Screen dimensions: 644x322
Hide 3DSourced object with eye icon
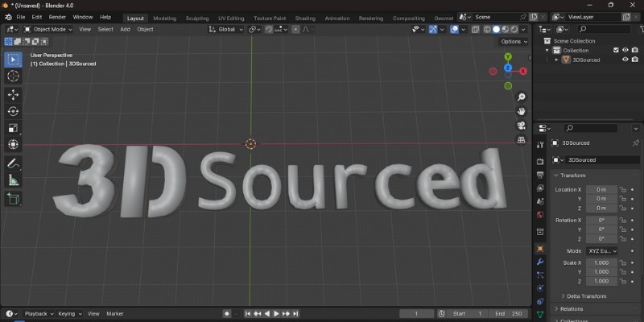pyautogui.click(x=625, y=60)
